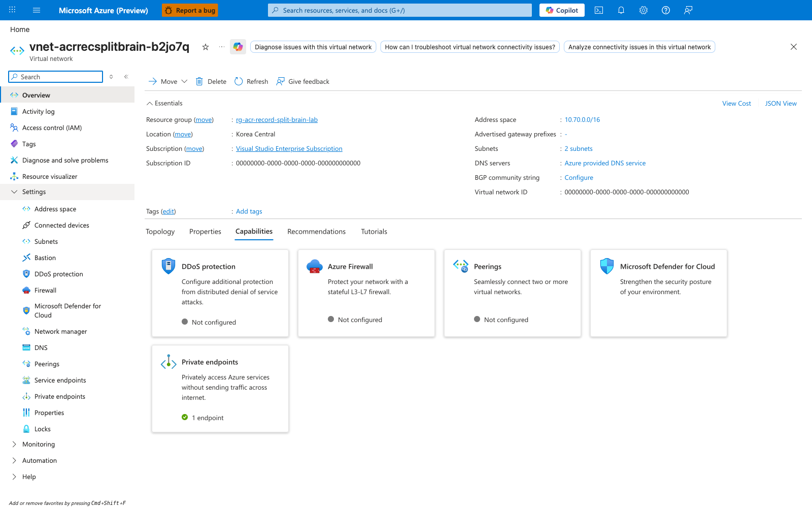Open Microsoft Defender for Cloud card

(659, 293)
